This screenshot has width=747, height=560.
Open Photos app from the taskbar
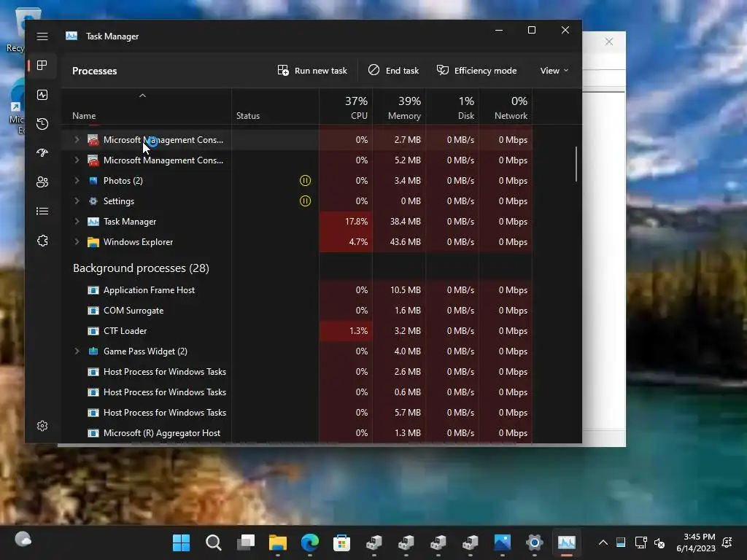[503, 542]
